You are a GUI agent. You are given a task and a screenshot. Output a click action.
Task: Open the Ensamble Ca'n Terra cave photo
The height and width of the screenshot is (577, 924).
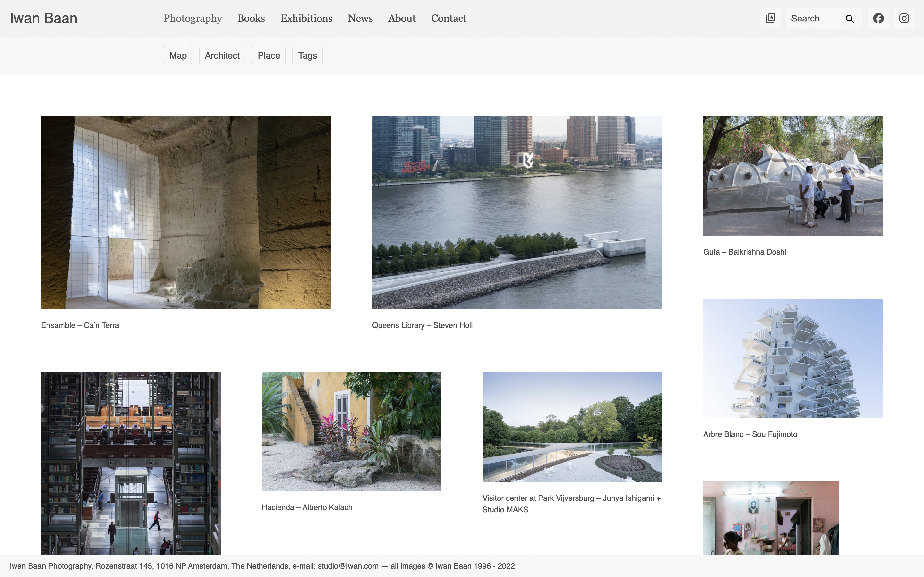[x=186, y=213]
